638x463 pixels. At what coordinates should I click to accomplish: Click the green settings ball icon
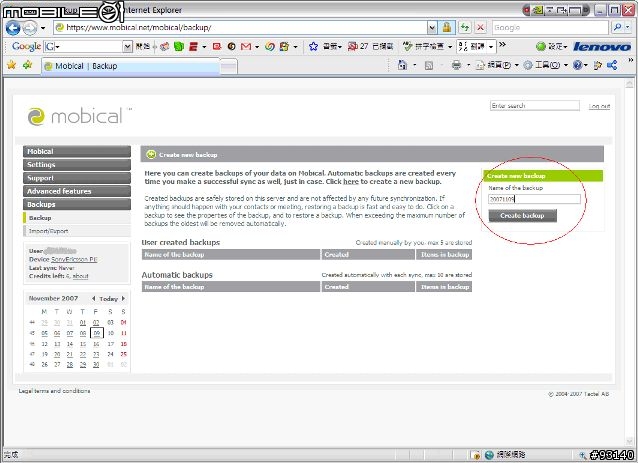coord(540,46)
